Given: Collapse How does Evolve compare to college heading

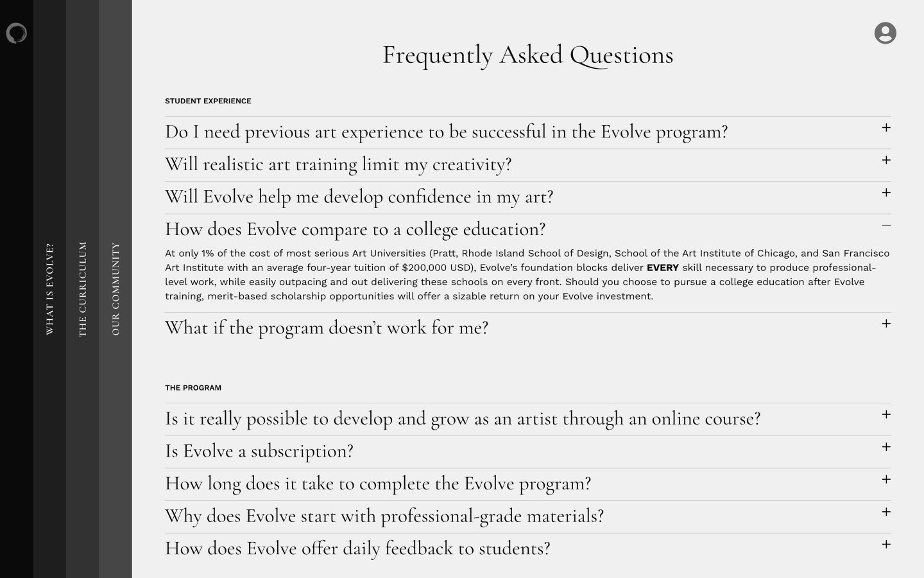Looking at the screenshot, I should (x=355, y=229).
